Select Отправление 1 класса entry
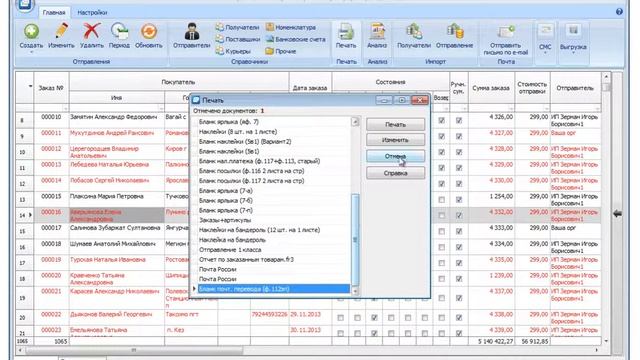The height and width of the screenshot is (360, 640). [x=273, y=249]
